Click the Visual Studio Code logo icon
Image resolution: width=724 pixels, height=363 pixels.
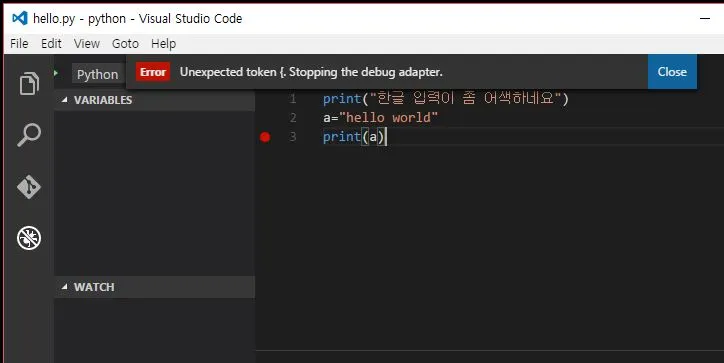(19, 18)
